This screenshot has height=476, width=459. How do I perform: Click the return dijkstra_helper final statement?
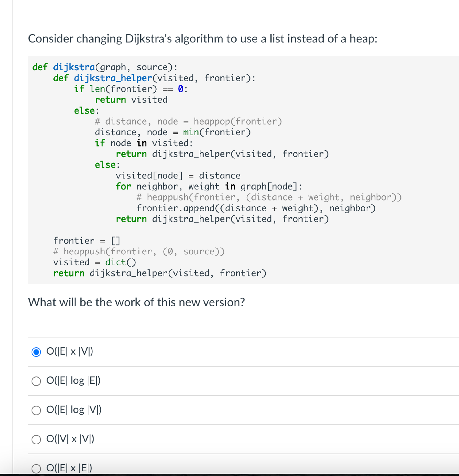point(160,273)
